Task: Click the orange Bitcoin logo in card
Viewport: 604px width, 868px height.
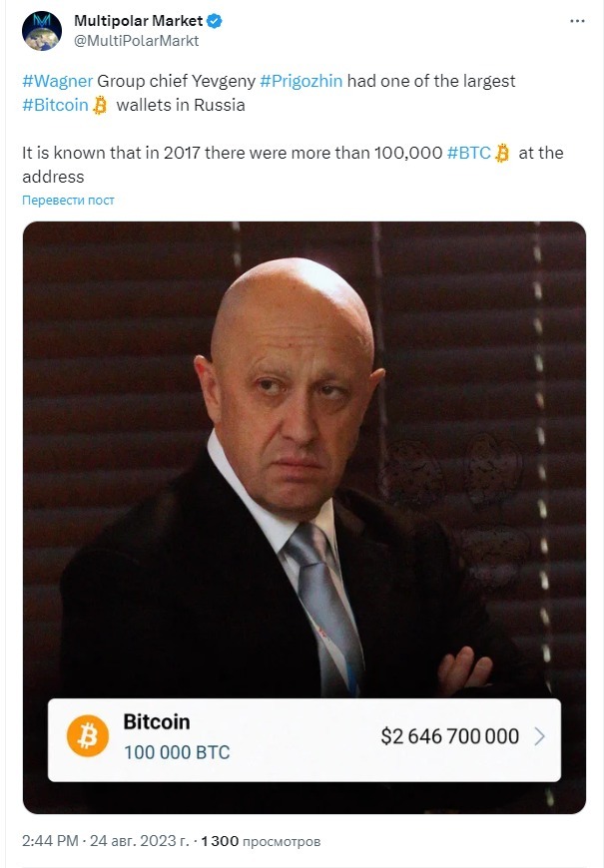Action: [x=88, y=735]
